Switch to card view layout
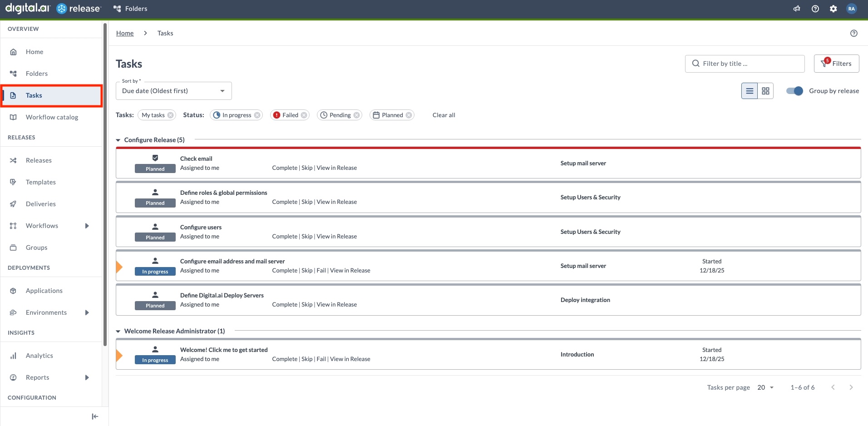 765,91
